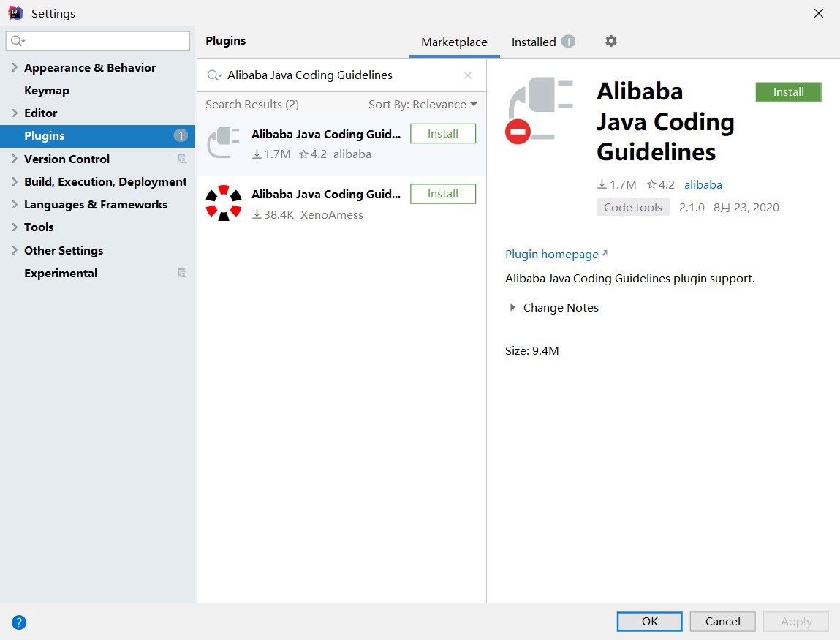
Task: Click the alibaba plugin plug icon in results
Action: [223, 143]
